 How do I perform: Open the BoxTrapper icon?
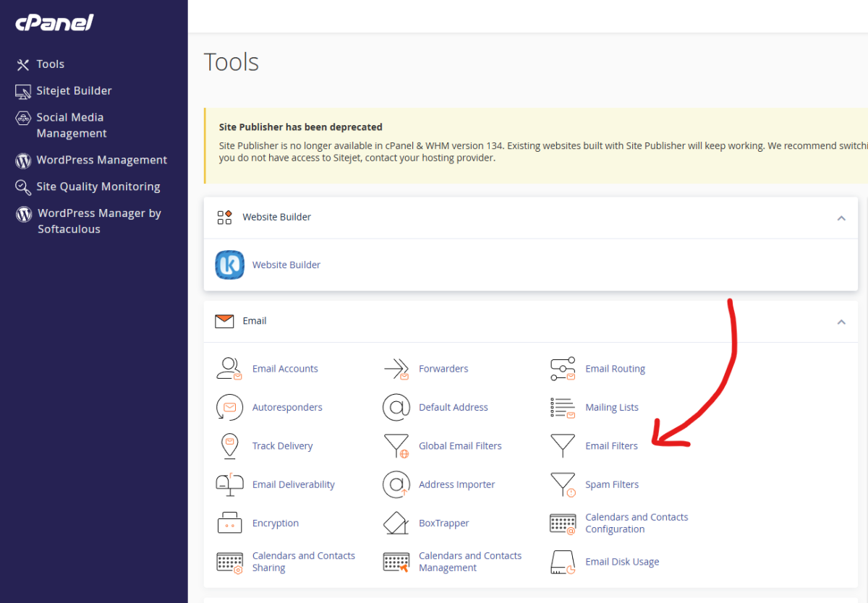[396, 523]
